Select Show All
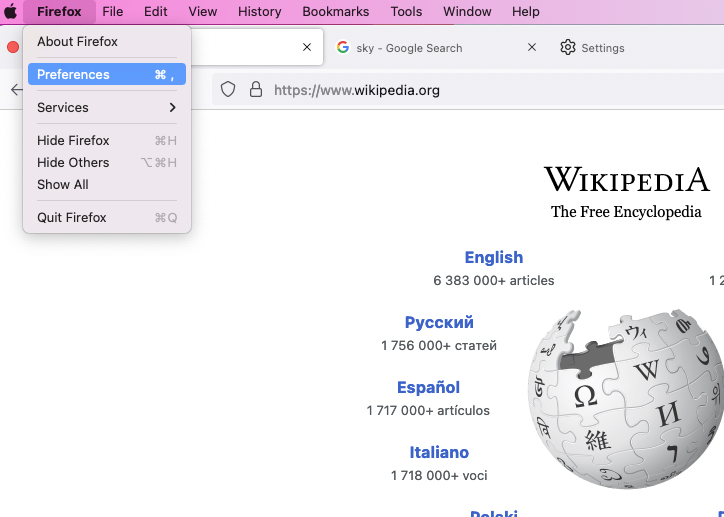 107,185
